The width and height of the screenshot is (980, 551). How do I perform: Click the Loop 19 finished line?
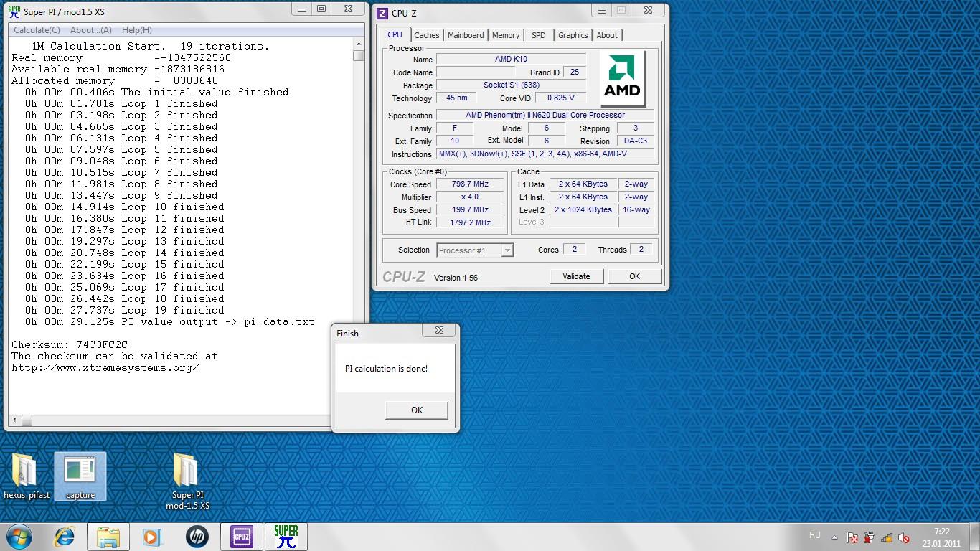pyautogui.click(x=124, y=311)
